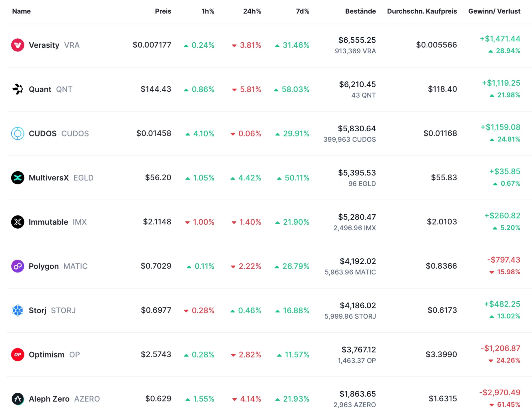Sort by Gewinn/ Verlust column header
The image size is (532, 419).
coord(494,11)
